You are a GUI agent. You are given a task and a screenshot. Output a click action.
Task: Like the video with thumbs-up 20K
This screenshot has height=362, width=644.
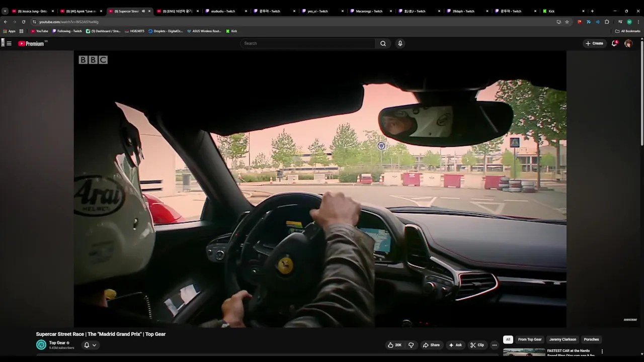(x=394, y=345)
